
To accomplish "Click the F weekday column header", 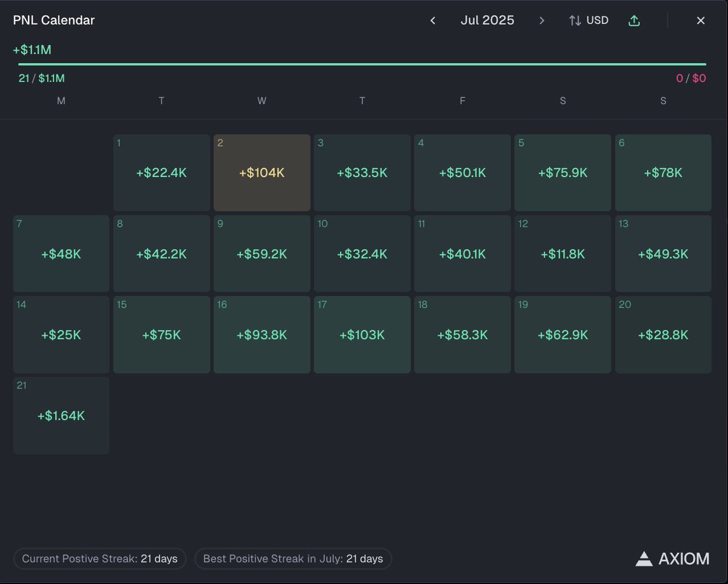I will (x=462, y=101).
